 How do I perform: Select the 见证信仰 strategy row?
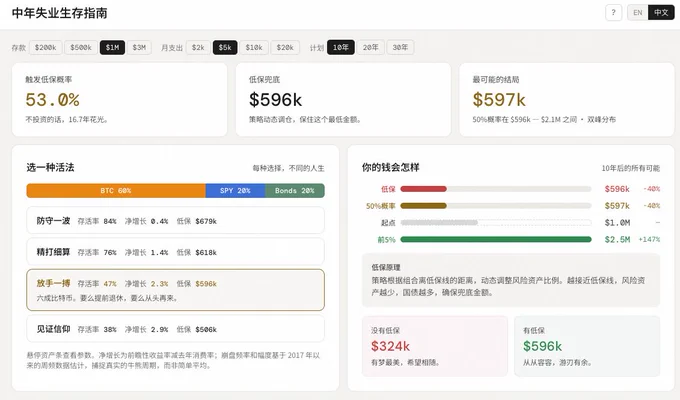pyautogui.click(x=175, y=329)
